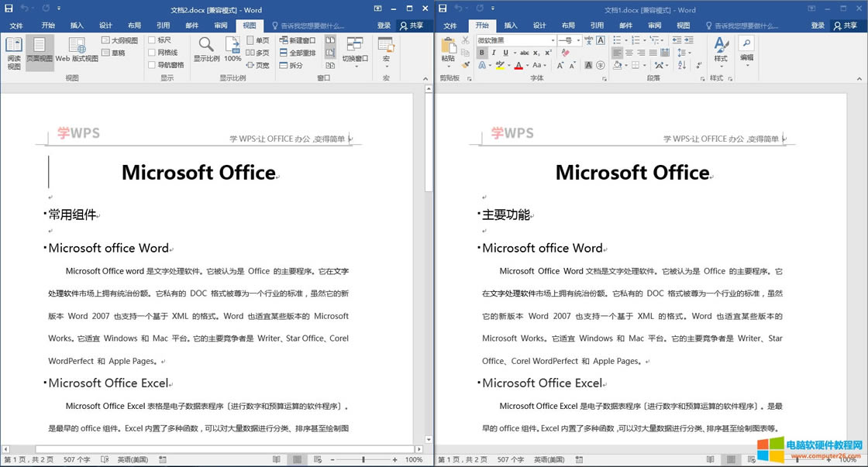Click 新建窗口 to open a new window
This screenshot has height=467, width=868.
297,40
